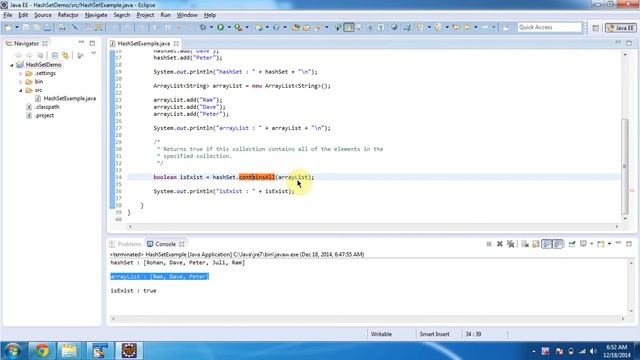
Task: Open File Explorer from the taskbar
Action: click(69, 351)
